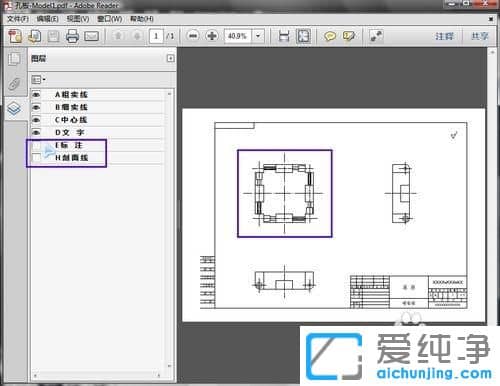The width and height of the screenshot is (500, 386).
Task: Hide the B细实线 layer eye
Action: click(x=36, y=107)
